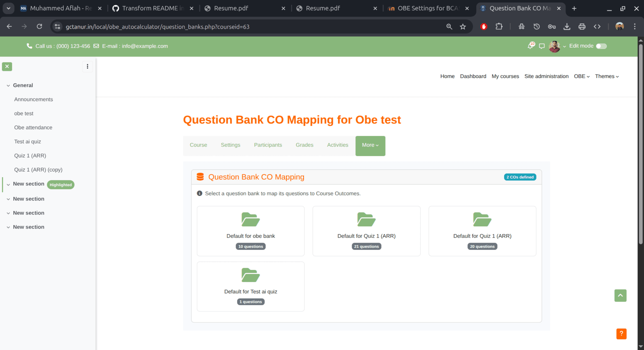Open the Default for Test ai quiz folder icon

(250, 275)
